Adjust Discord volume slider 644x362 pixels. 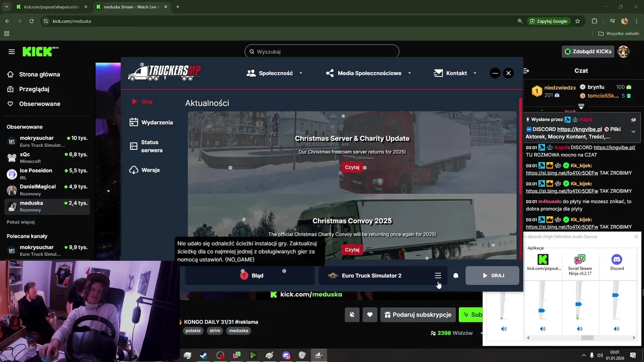click(616, 295)
